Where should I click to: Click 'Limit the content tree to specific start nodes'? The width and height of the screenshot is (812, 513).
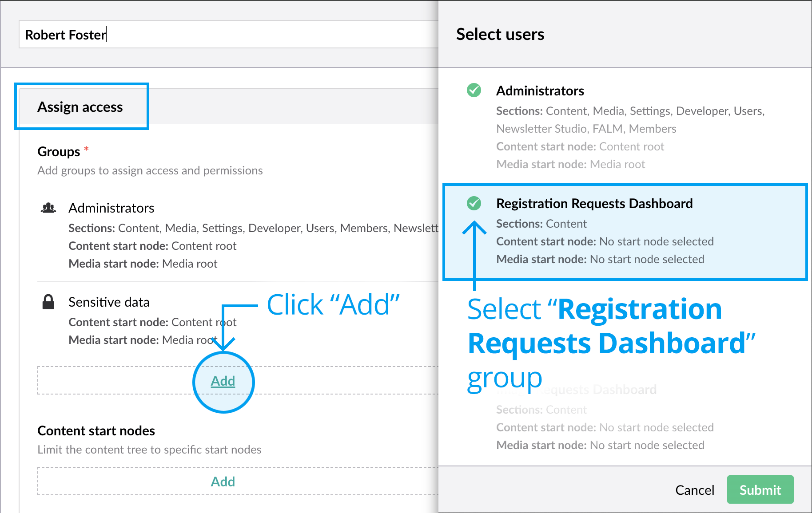pos(149,450)
